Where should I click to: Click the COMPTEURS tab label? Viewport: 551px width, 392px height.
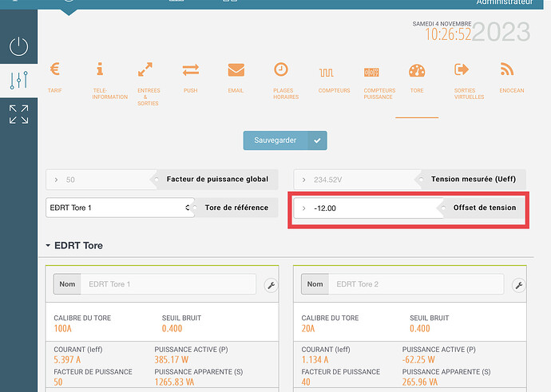click(x=334, y=91)
